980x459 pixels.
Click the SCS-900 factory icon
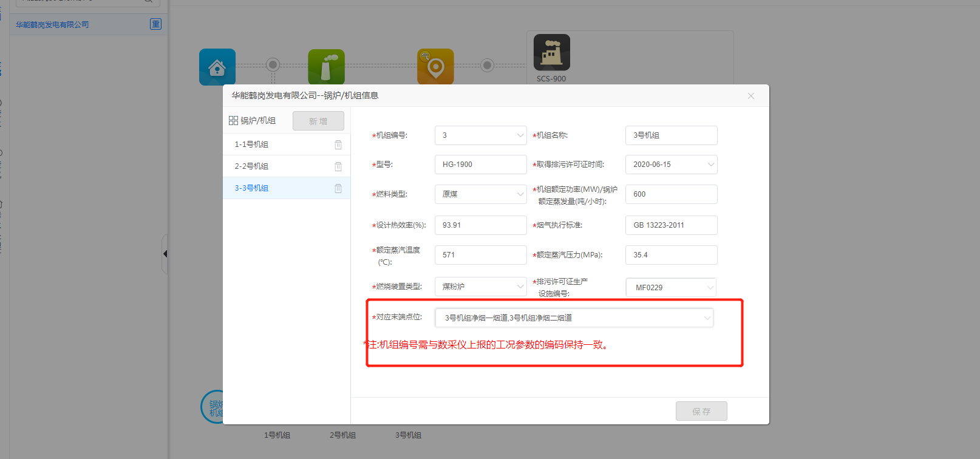(x=551, y=52)
